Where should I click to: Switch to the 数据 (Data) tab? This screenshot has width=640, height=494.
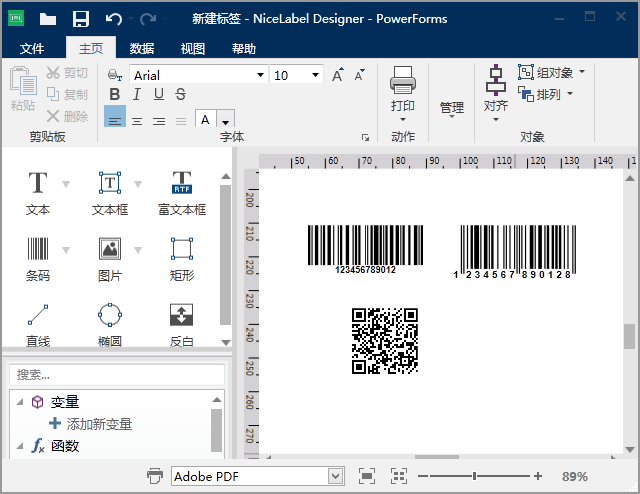point(142,49)
